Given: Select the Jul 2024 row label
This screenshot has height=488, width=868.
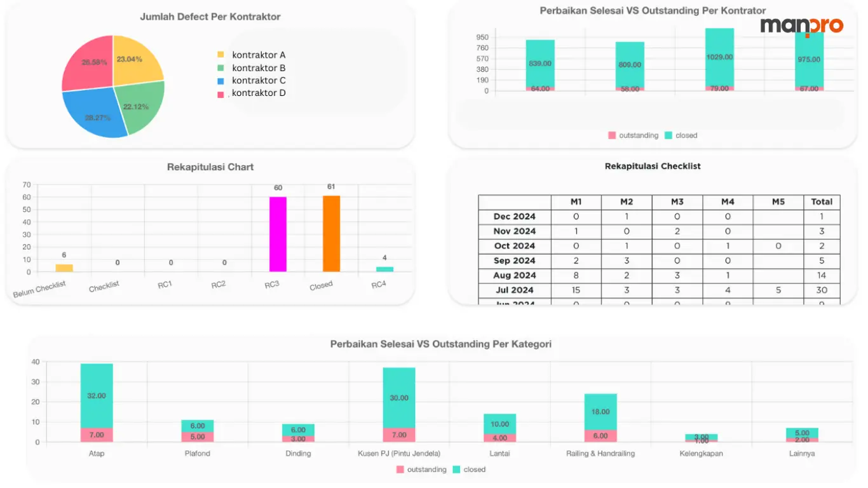Looking at the screenshot, I should click(515, 290).
